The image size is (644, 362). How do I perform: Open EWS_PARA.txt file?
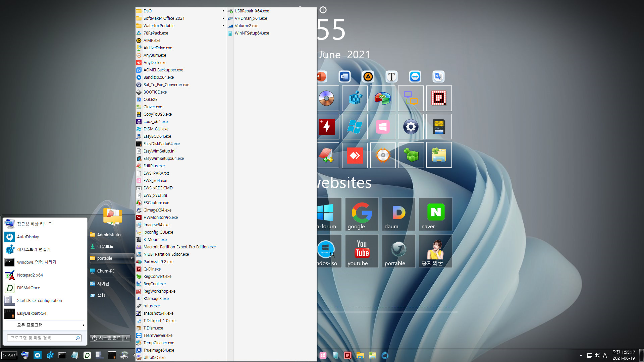(x=180, y=173)
